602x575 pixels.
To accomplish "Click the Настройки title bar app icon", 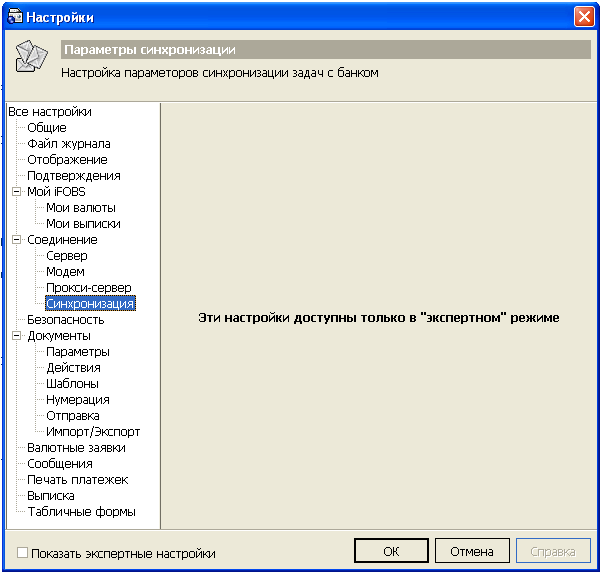I will coord(15,17).
